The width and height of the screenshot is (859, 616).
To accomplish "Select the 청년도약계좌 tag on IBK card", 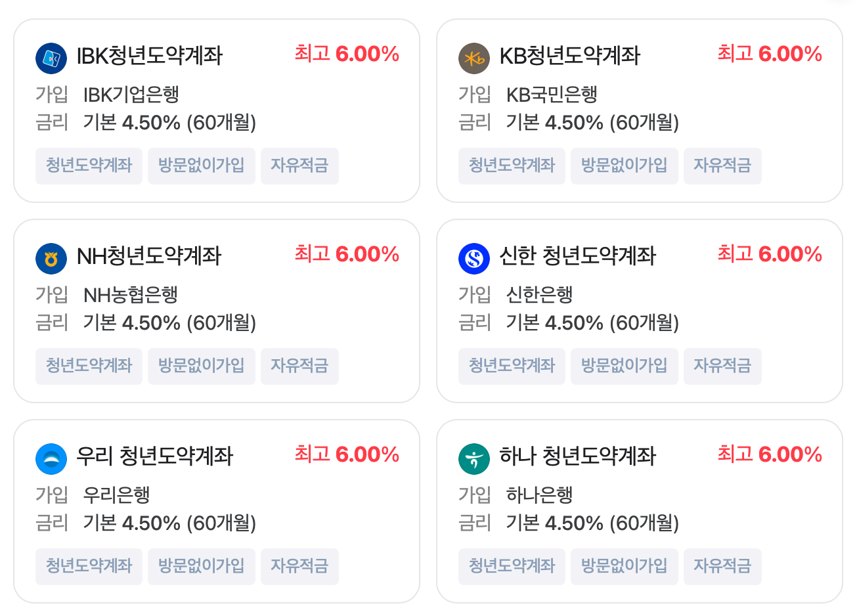I will [x=89, y=166].
